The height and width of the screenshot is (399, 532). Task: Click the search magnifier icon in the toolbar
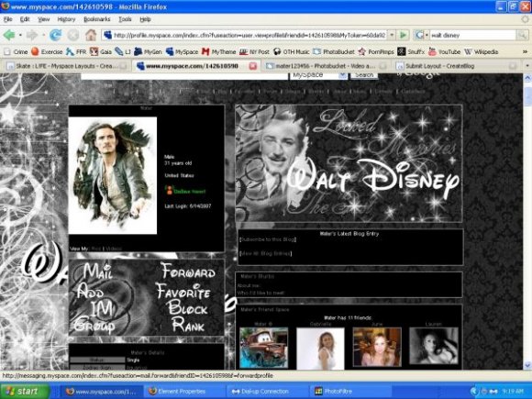pos(522,35)
